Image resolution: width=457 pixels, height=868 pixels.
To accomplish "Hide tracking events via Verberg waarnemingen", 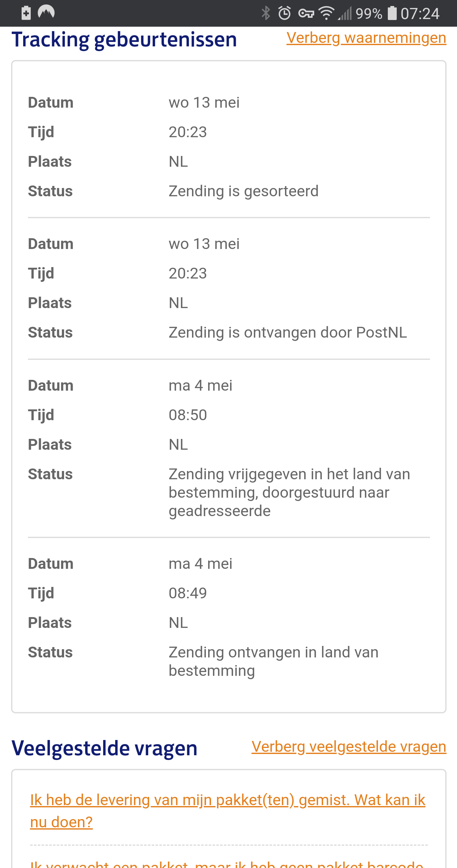I will coord(367,38).
